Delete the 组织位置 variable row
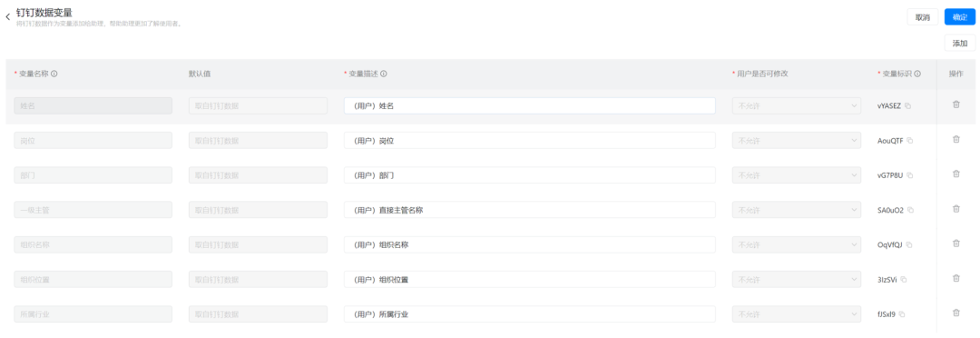Image resolution: width=980 pixels, height=338 pixels. pos(955,278)
